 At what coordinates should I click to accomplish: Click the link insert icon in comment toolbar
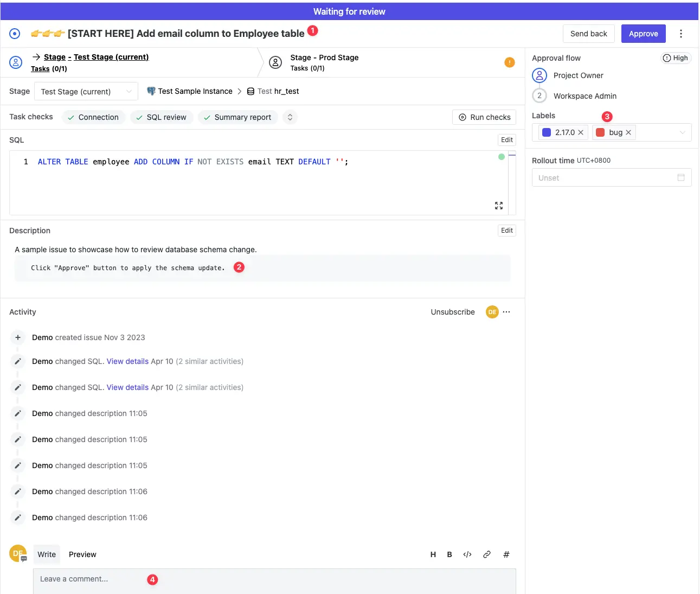(487, 554)
